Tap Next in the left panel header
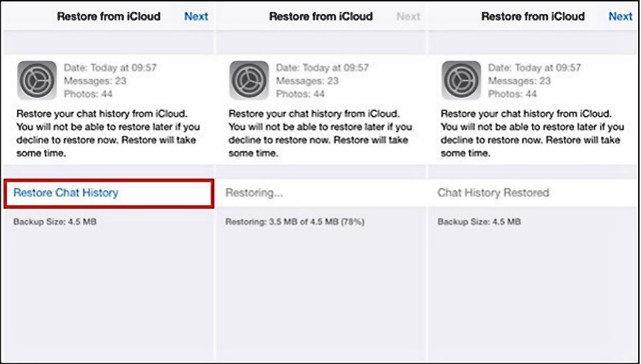Screen dimensions: 641x364 tap(196, 16)
